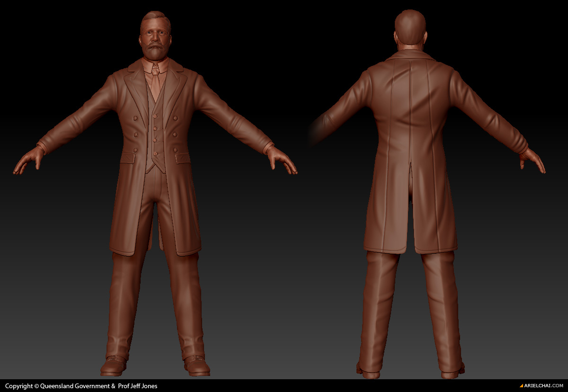Click the orange triangle logo beside ARIELCHAI.COM
This screenshot has width=568, height=392.
pyautogui.click(x=522, y=386)
